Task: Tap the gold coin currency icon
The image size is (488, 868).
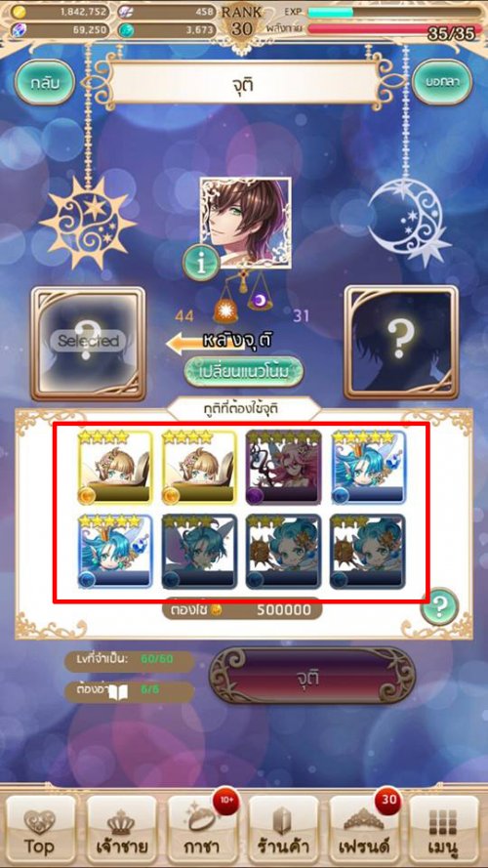Action: coord(18,11)
